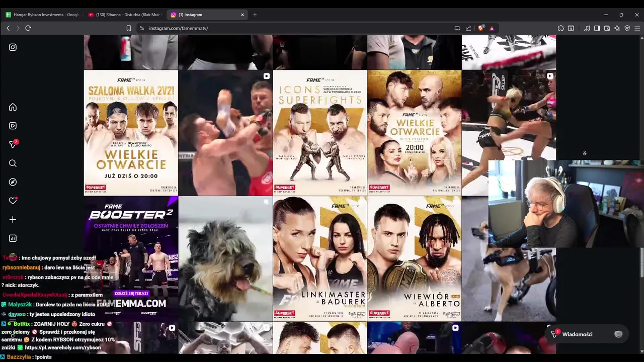The height and width of the screenshot is (362, 644).
Task: Open the Szalona Walka 2v2 post
Action: click(x=131, y=133)
